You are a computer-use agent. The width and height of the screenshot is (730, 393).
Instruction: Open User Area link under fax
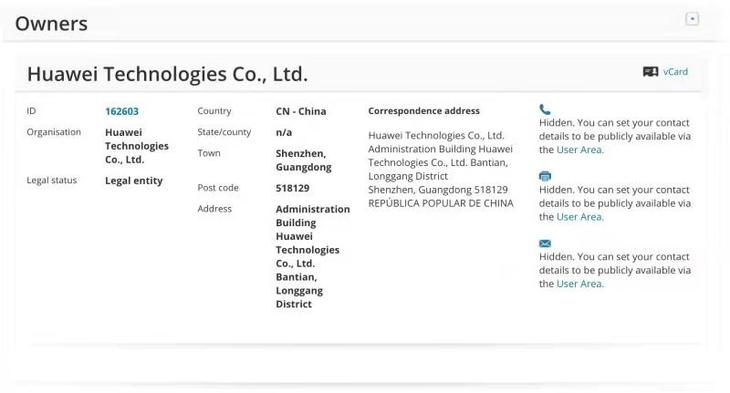tap(580, 217)
